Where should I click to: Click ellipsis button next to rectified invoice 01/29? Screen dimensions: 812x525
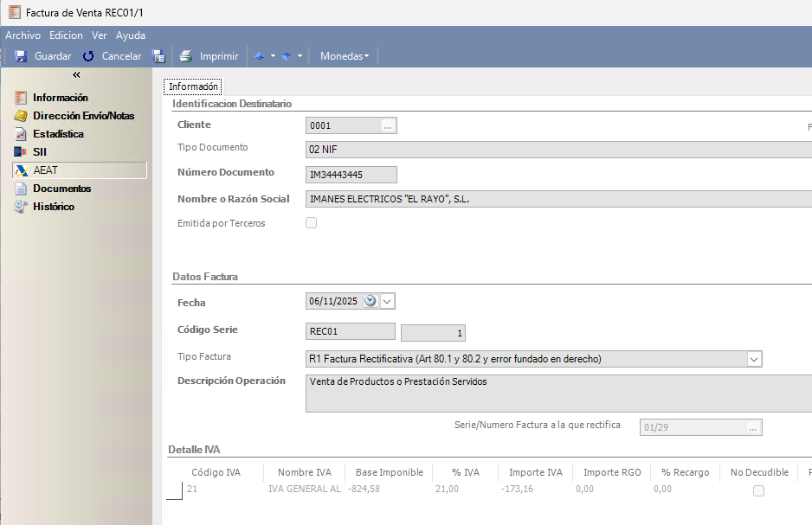(x=753, y=428)
